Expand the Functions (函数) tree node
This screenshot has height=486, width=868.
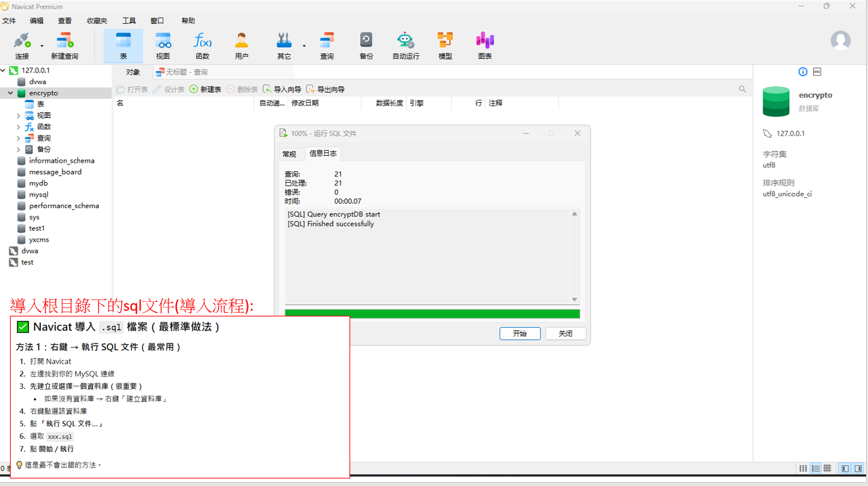18,127
